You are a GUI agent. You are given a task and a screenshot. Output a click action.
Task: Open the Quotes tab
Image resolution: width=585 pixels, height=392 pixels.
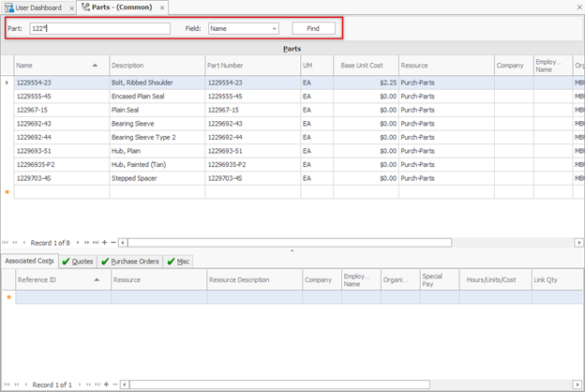(78, 261)
